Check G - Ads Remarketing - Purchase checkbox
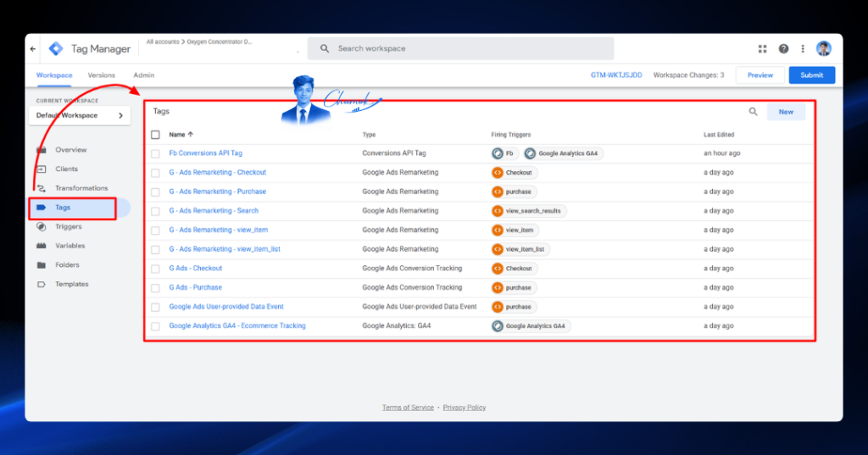The image size is (868, 455). coord(156,192)
